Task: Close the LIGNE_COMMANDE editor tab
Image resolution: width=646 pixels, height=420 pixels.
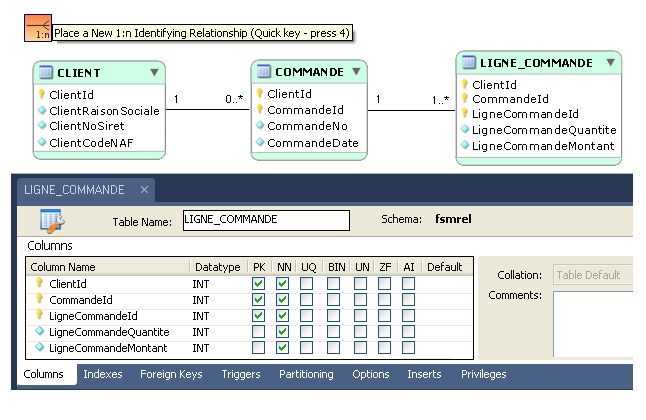Action: [144, 189]
